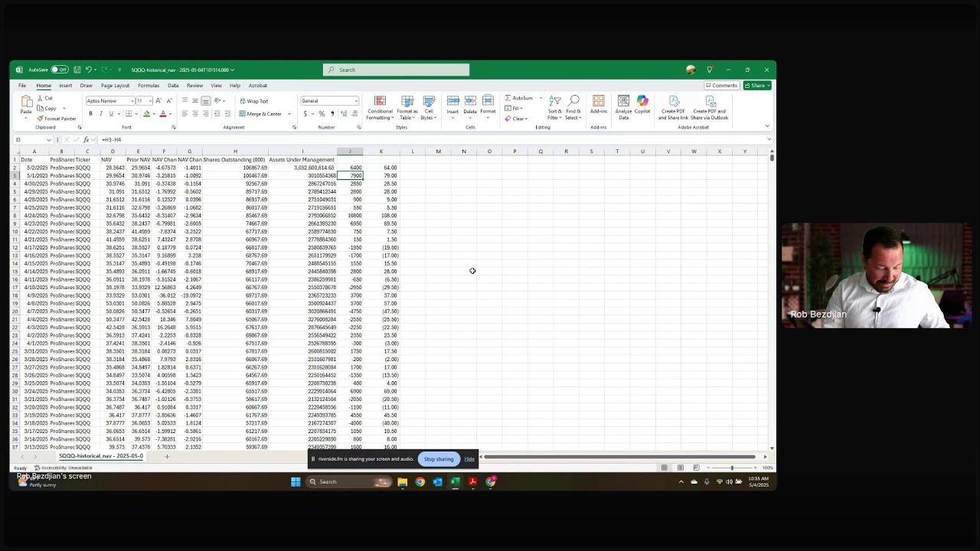
Task: Open the Fill options
Action: click(514, 109)
